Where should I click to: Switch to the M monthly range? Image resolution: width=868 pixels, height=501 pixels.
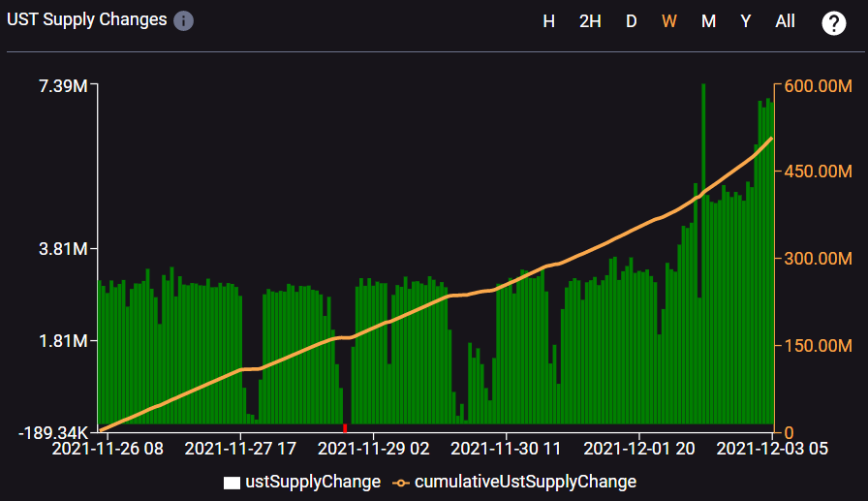point(708,21)
